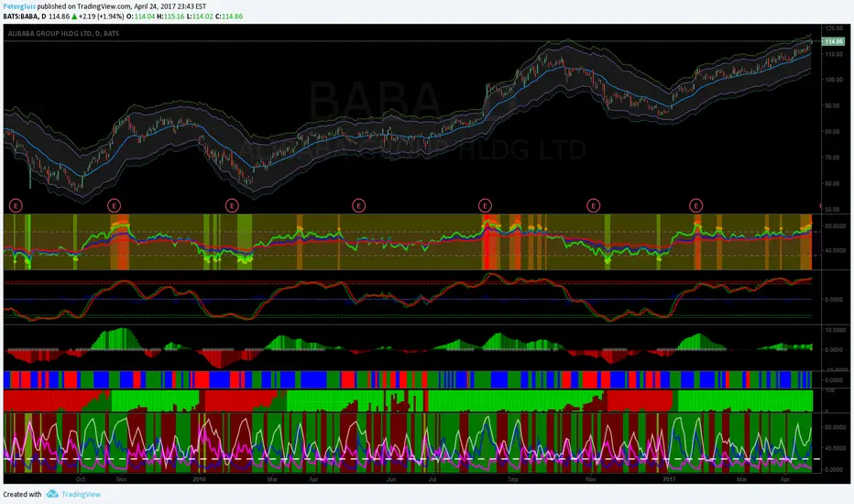Click the 10.0000 histogram axis label
854x504 pixels.
click(835, 330)
